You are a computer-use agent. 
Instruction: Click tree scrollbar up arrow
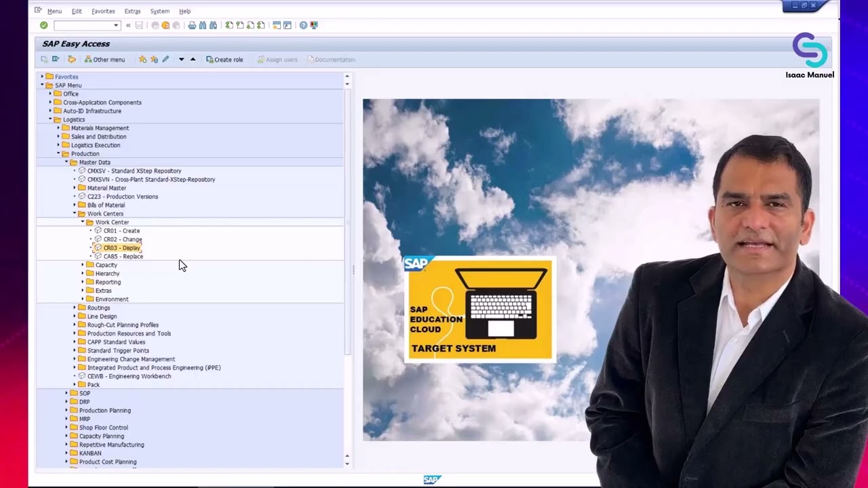coord(347,77)
